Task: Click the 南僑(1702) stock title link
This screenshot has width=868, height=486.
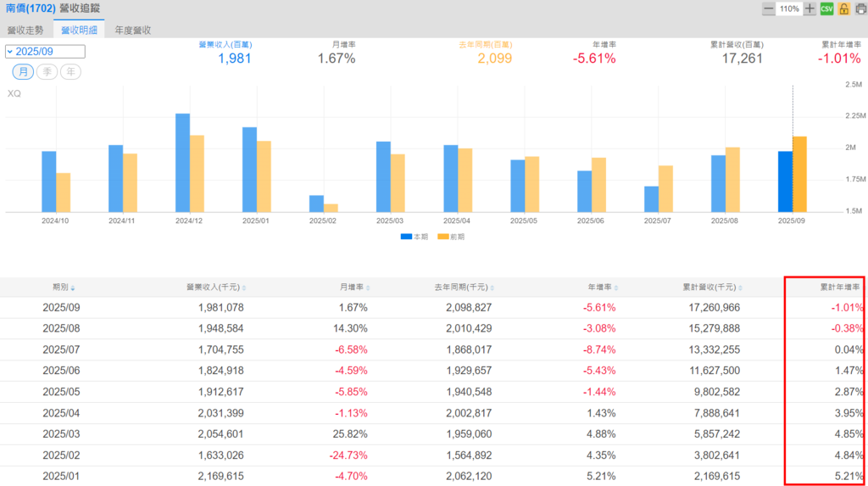Action: pos(31,8)
